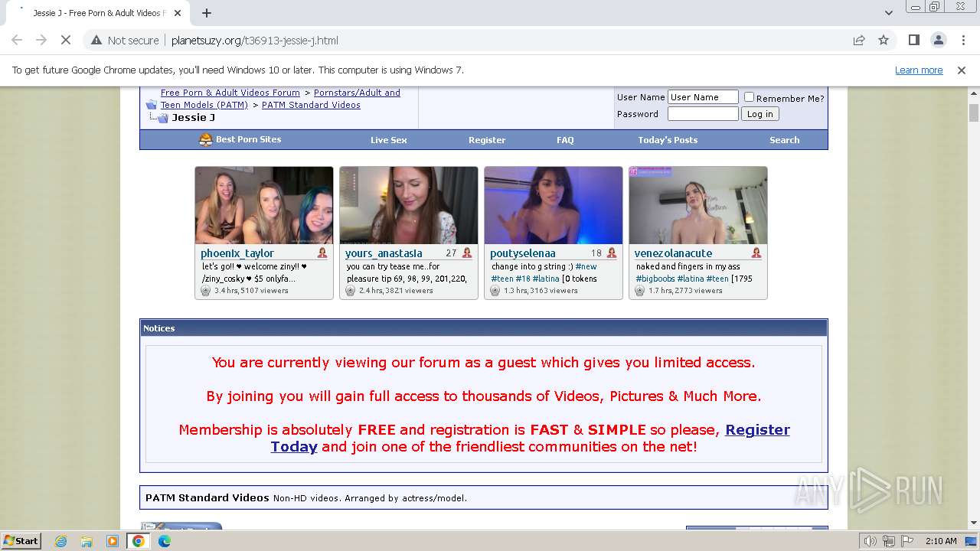
Task: Click the Notices header text
Action: click(x=159, y=328)
